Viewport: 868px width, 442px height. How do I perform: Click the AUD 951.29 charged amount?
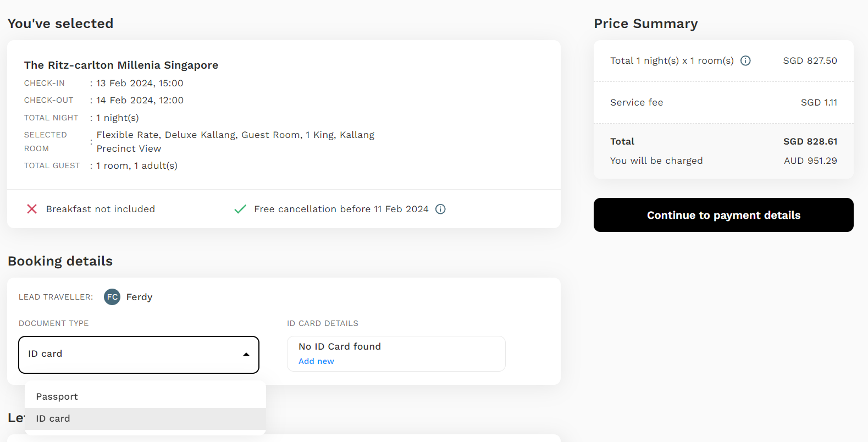click(x=810, y=161)
